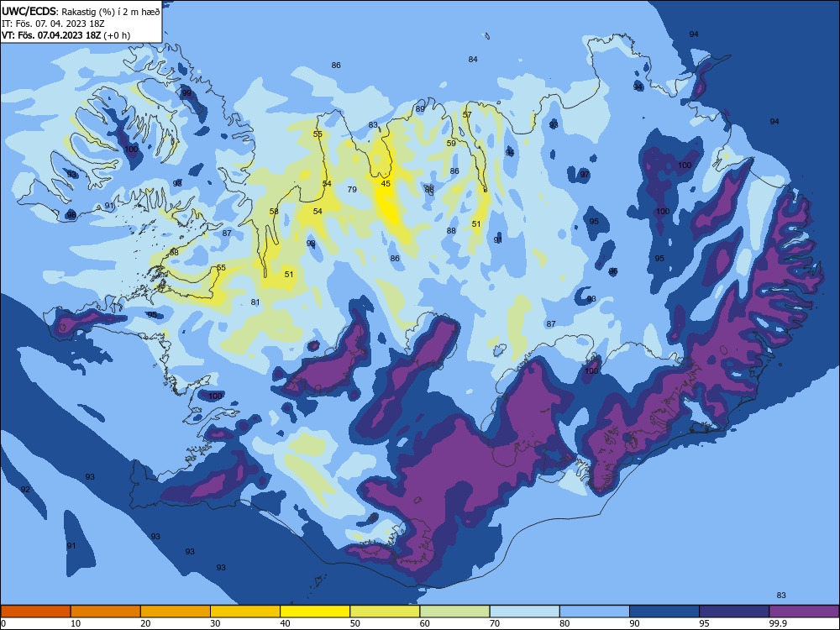The width and height of the screenshot is (840, 630).
Task: Click the indigo 95–99.9% legend swatch
Action: 734,612
